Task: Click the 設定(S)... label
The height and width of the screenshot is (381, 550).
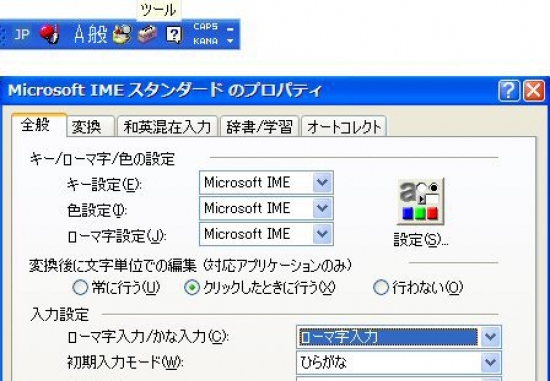Action: coord(421,240)
